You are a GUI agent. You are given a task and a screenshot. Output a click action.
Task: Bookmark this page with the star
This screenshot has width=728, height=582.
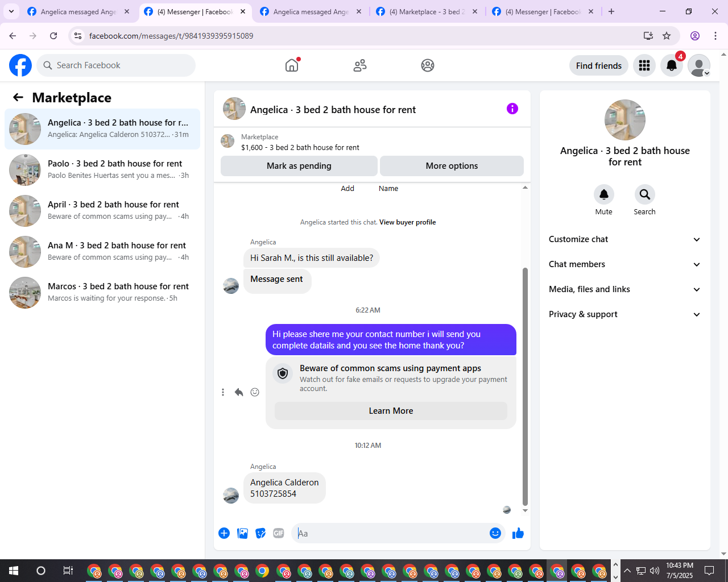point(667,36)
